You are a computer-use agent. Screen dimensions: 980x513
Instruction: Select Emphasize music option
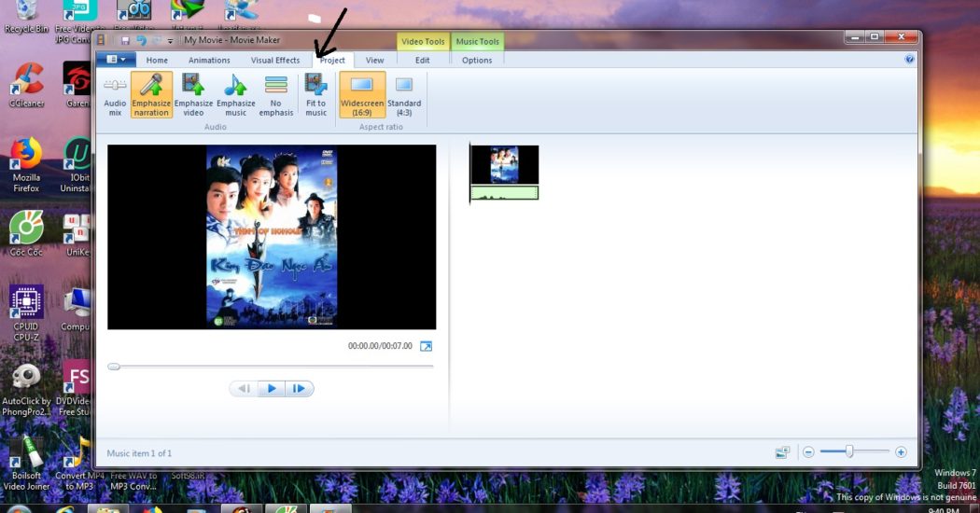click(235, 95)
